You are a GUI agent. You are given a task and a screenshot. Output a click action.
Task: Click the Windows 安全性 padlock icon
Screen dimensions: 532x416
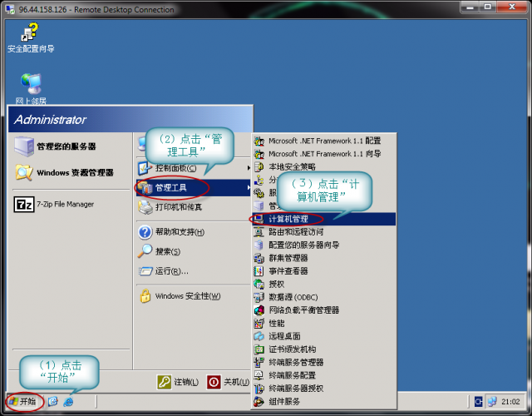pyautogui.click(x=145, y=296)
